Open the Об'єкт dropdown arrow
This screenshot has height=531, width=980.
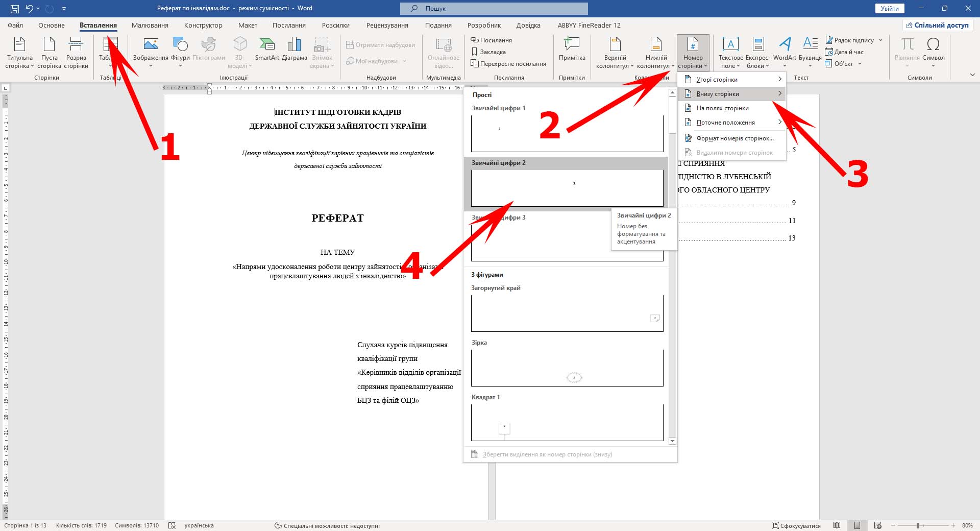pos(860,64)
